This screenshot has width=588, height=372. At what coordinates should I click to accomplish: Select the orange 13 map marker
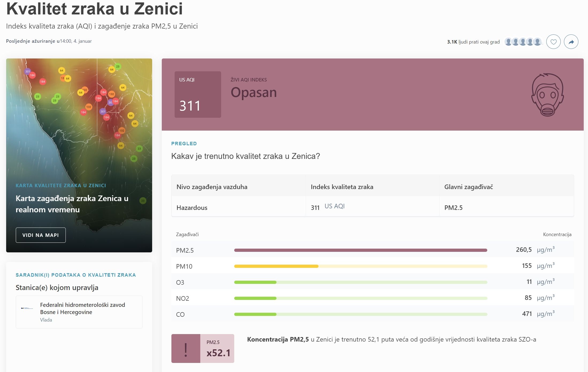tap(63, 78)
